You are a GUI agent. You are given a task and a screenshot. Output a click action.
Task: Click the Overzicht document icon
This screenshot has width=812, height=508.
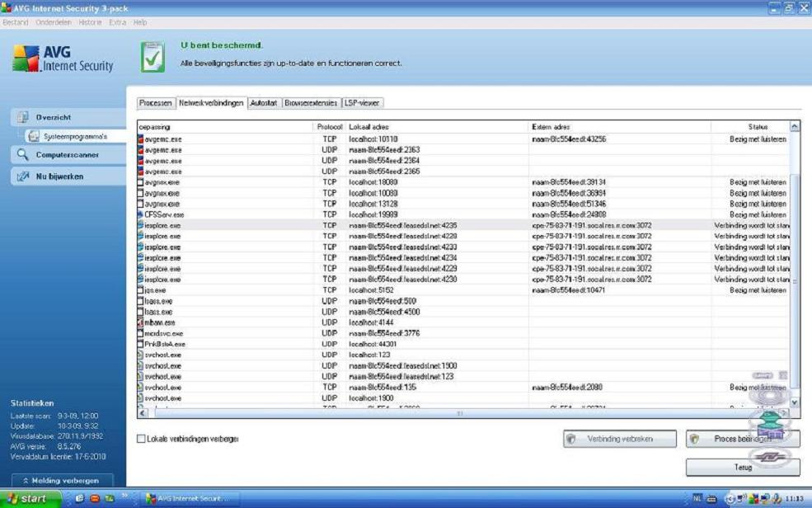point(23,117)
